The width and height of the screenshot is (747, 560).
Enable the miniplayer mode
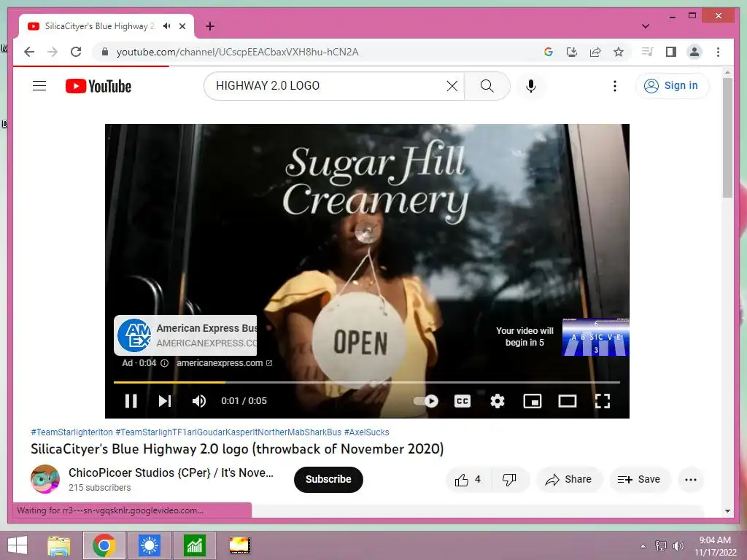coord(532,401)
